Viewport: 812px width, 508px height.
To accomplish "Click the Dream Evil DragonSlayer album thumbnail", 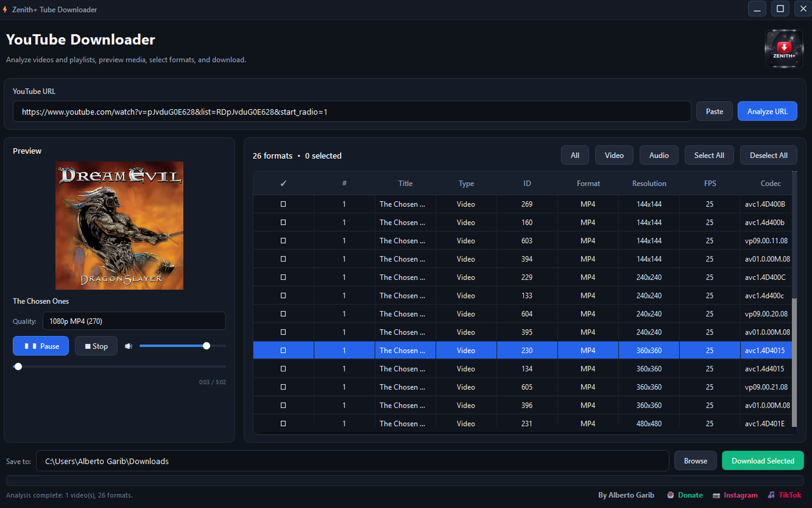I will click(119, 225).
